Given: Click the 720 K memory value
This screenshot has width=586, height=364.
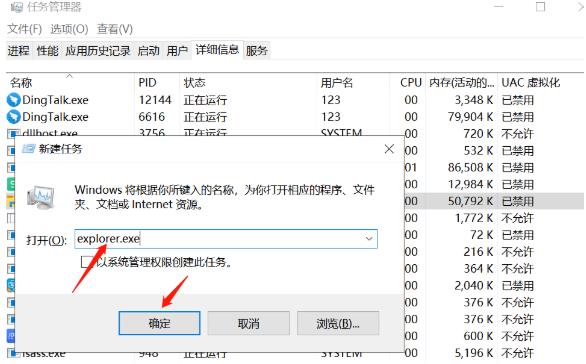Looking at the screenshot, I should [478, 134].
